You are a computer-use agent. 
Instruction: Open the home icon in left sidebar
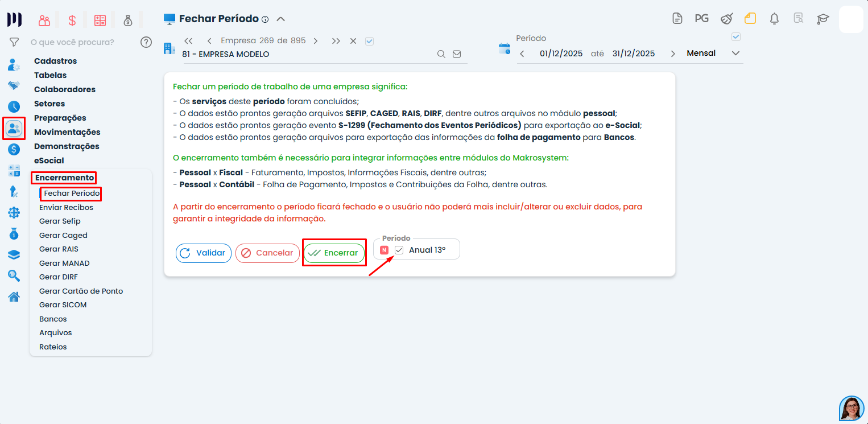(14, 297)
